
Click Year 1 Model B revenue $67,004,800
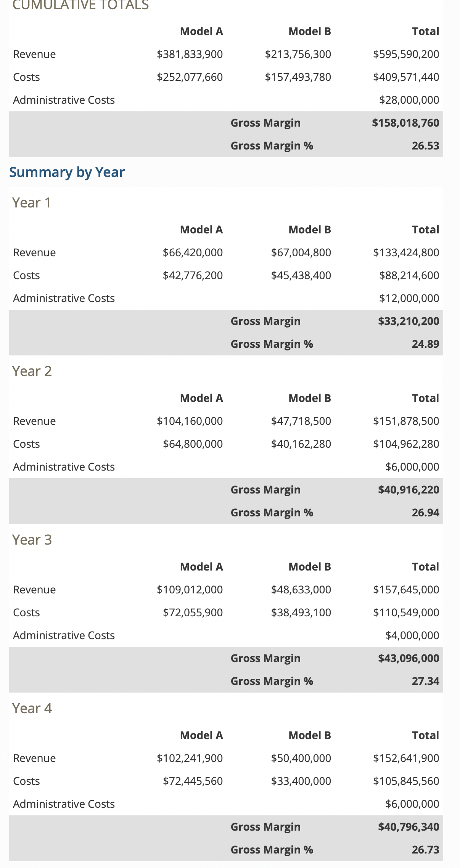point(301,252)
